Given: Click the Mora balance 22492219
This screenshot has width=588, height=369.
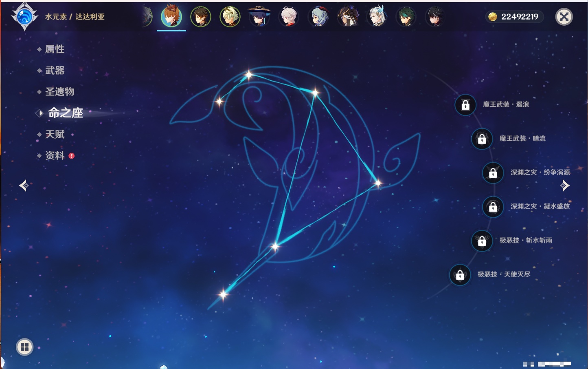Looking at the screenshot, I should [520, 17].
